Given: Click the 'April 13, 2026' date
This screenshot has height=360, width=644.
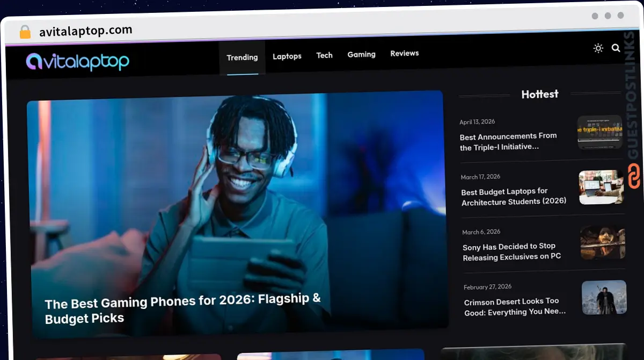Looking at the screenshot, I should (477, 122).
